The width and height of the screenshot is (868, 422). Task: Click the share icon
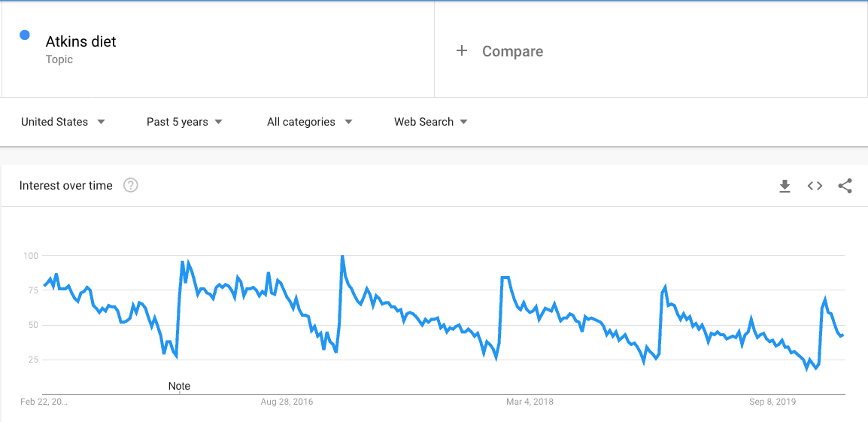845,186
